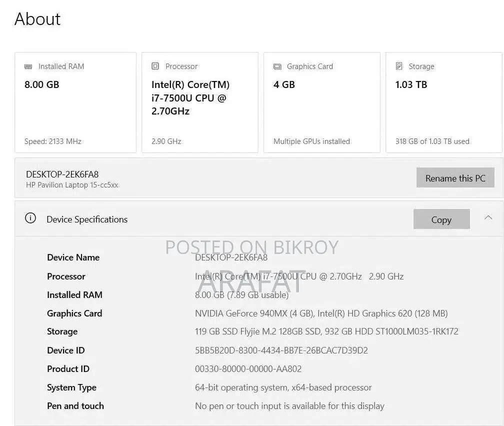Image resolution: width=504 pixels, height=426 pixels.
Task: Select the 1.03 TB storage value
Action: (x=411, y=84)
